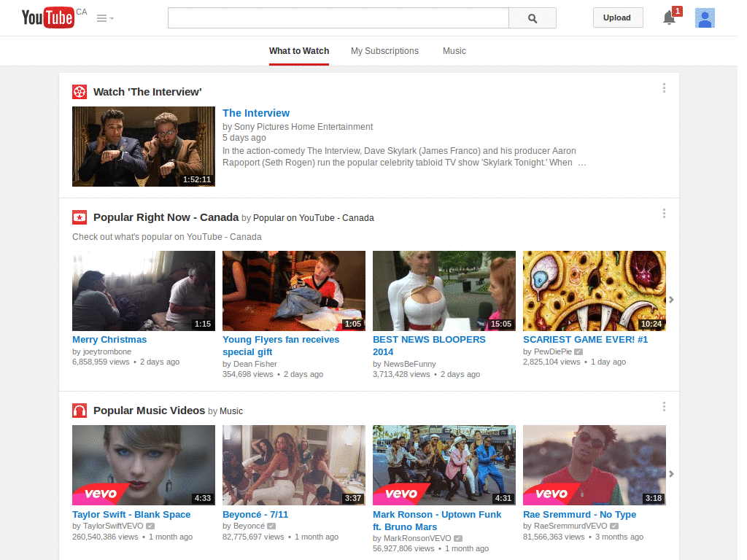Click the Popular Music Videos headphones icon

(80, 411)
